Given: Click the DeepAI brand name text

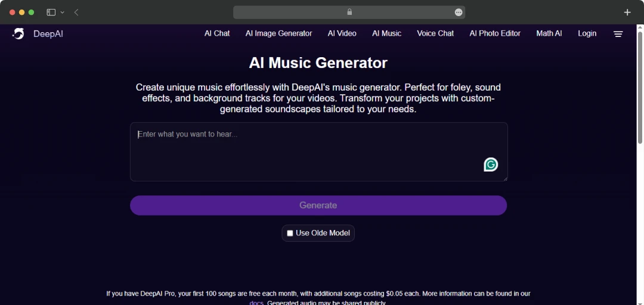Looking at the screenshot, I should click(x=48, y=34).
